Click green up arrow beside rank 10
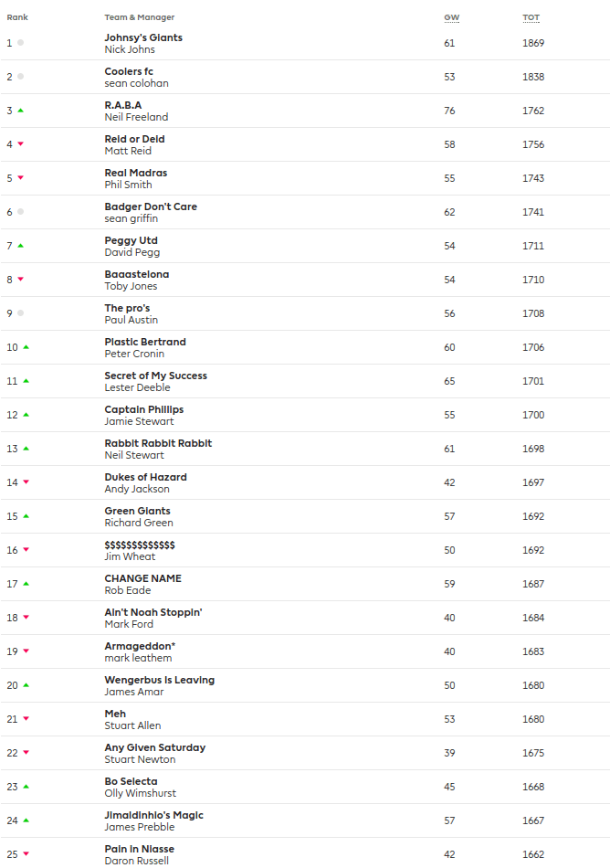The width and height of the screenshot is (610, 868). [26, 347]
